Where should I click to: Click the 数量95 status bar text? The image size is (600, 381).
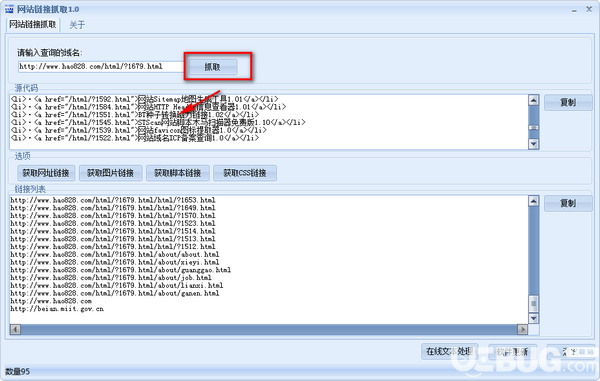[18, 372]
